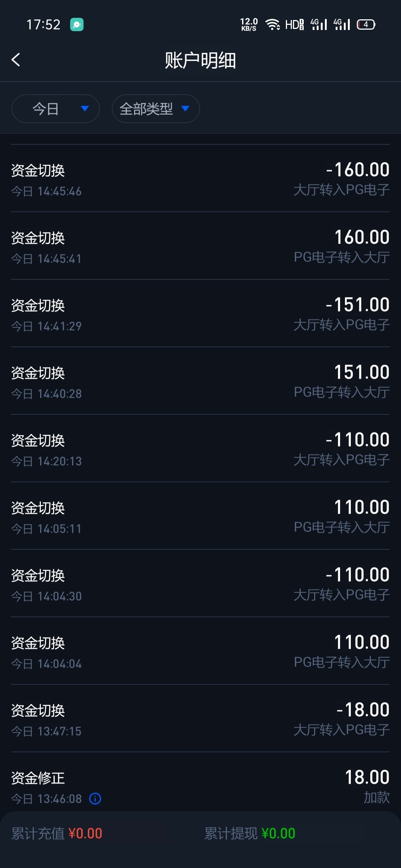Tap the 累计提现 ¥0.00 total
This screenshot has height=868, width=401.
coord(250,834)
